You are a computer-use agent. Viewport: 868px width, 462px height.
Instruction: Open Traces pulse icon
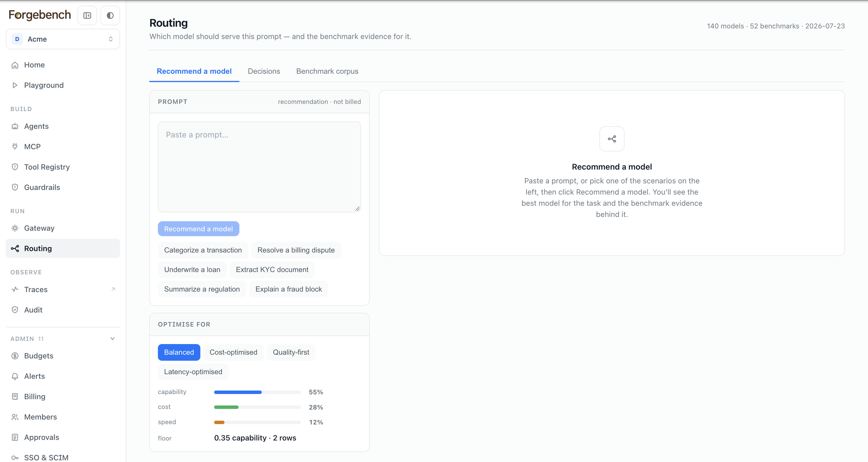(x=15, y=290)
